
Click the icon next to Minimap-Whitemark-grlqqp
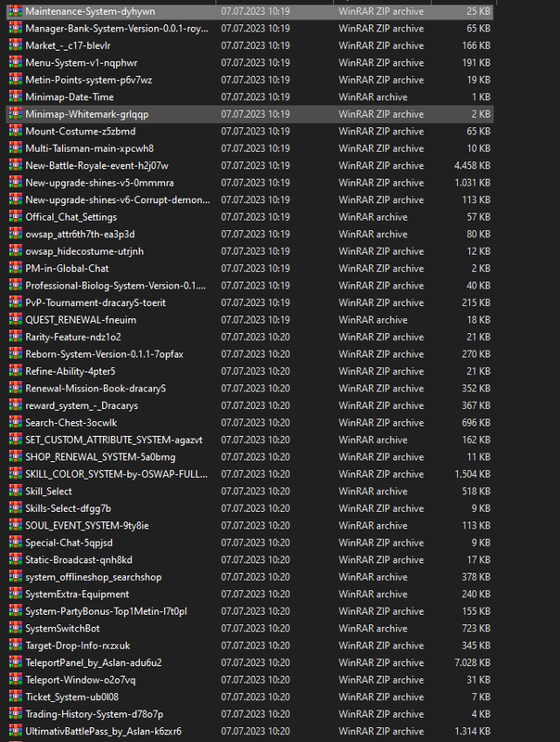coord(16,113)
